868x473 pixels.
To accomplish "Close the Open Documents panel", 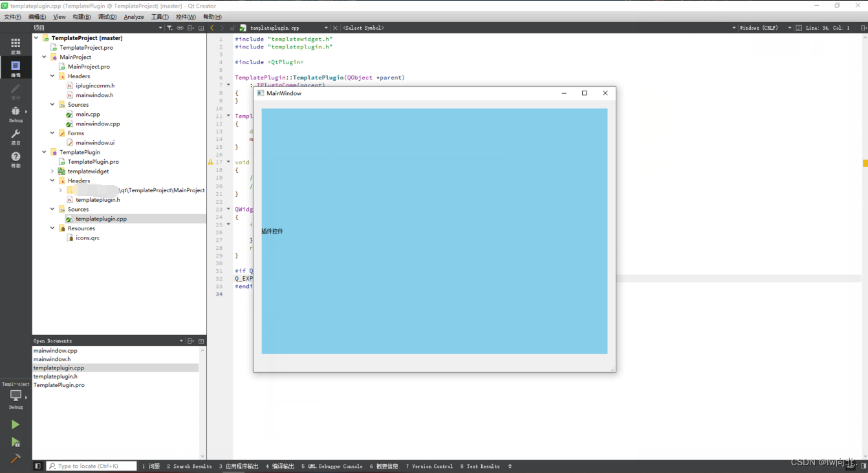I will tap(201, 341).
